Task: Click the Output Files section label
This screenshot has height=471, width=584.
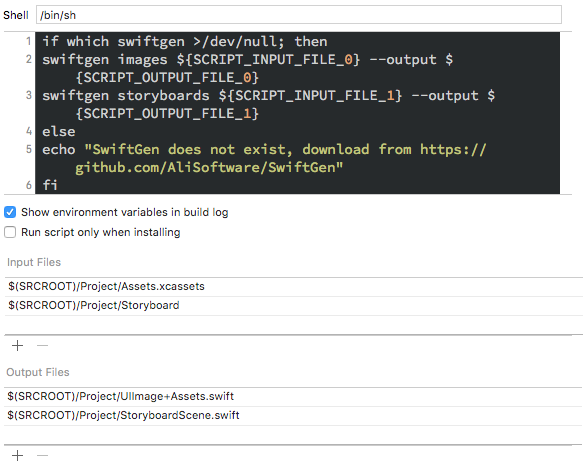Action: pyautogui.click(x=38, y=372)
